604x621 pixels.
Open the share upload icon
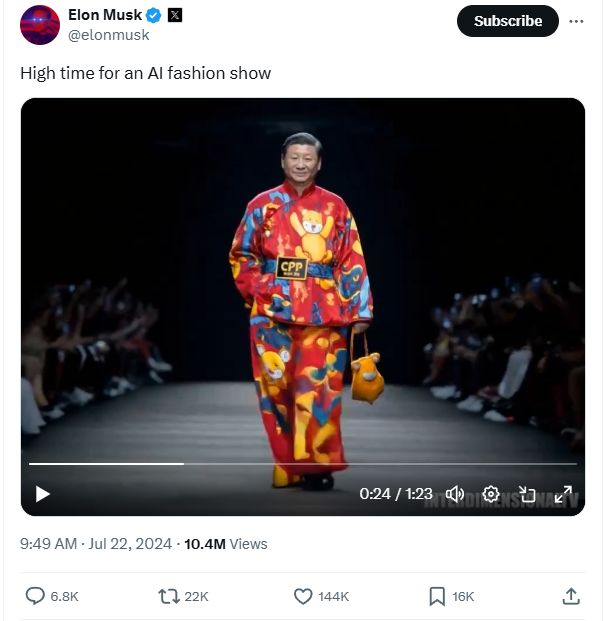(571, 596)
